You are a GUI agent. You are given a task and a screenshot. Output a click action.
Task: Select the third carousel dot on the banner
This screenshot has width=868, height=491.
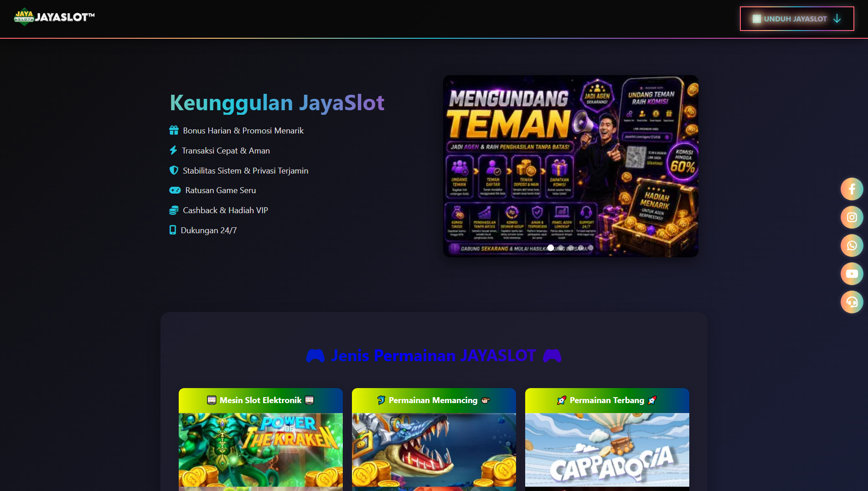click(571, 248)
